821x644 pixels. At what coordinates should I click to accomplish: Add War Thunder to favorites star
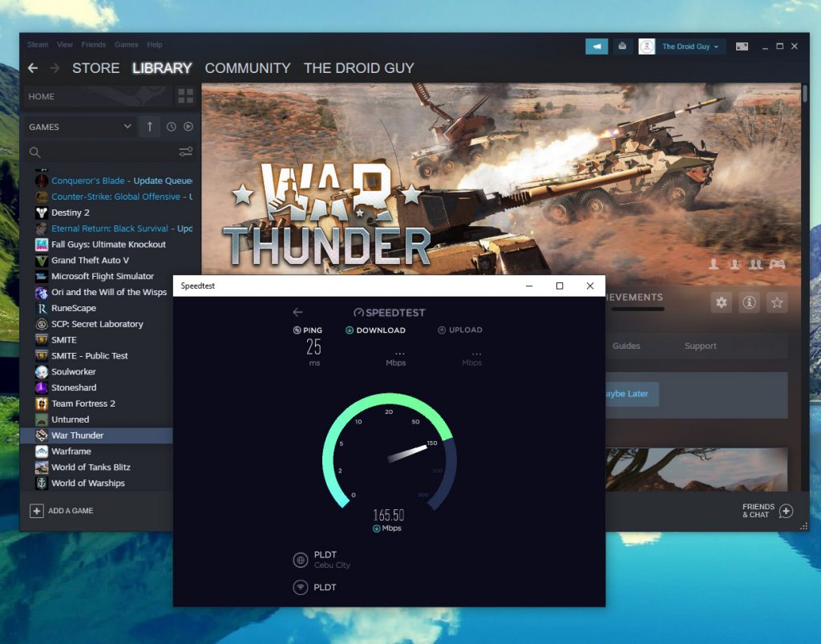click(x=777, y=302)
